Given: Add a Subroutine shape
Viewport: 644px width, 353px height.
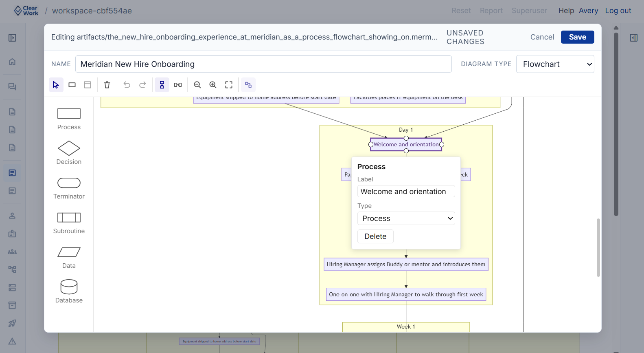Looking at the screenshot, I should pos(69,223).
